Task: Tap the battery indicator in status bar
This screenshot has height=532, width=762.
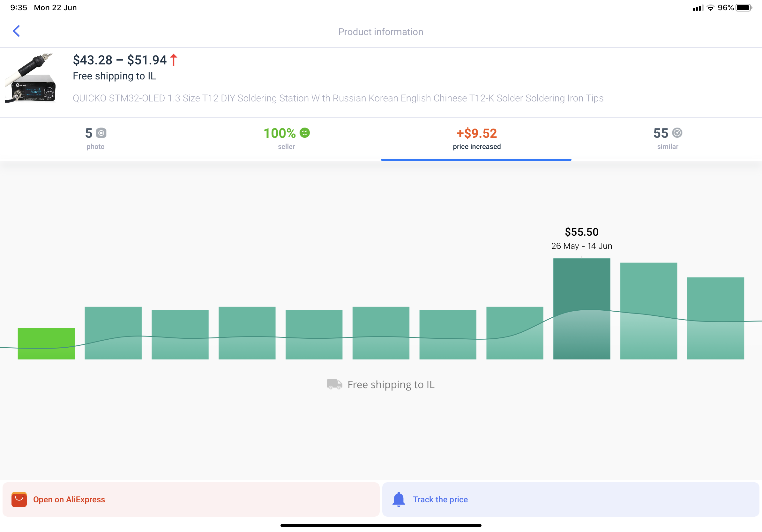Action: [x=744, y=8]
